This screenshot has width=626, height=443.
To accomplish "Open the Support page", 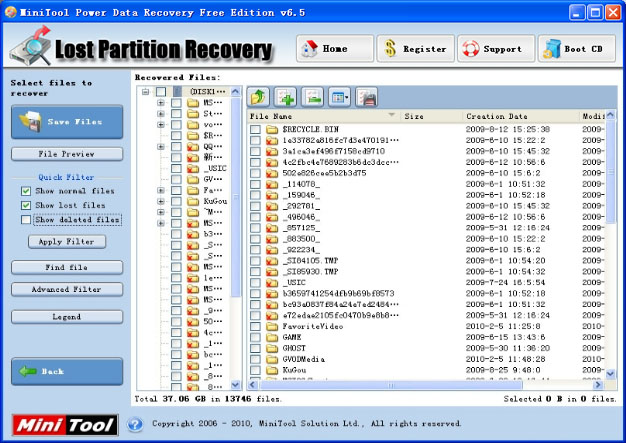I will 496,49.
